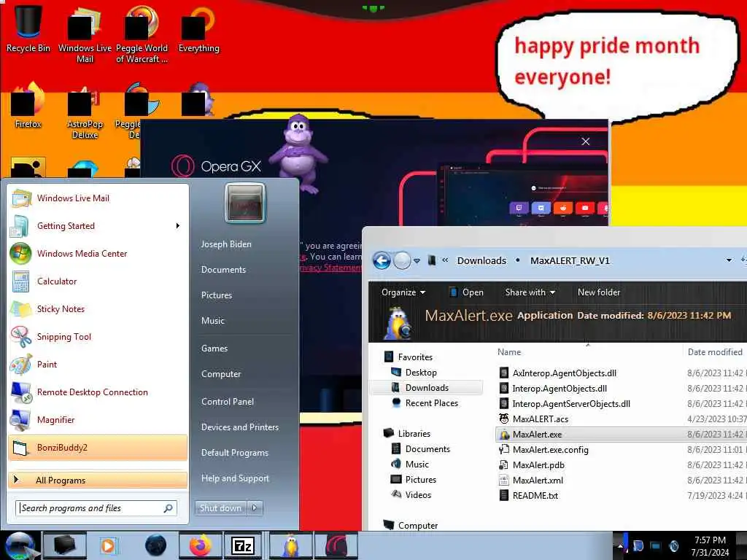Click the forward arrow in Explorer window
The width and height of the screenshot is (747, 560).
pos(402,260)
